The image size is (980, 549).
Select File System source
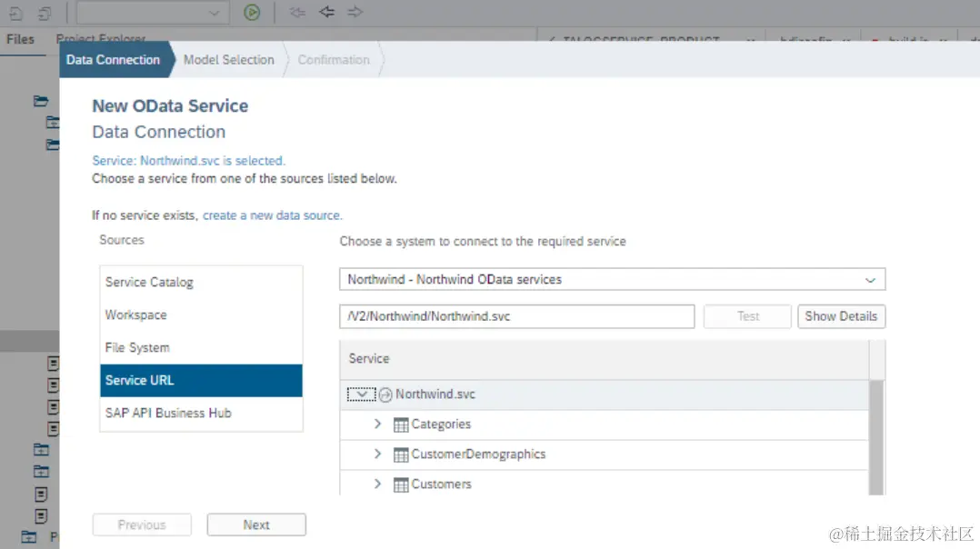201,347
